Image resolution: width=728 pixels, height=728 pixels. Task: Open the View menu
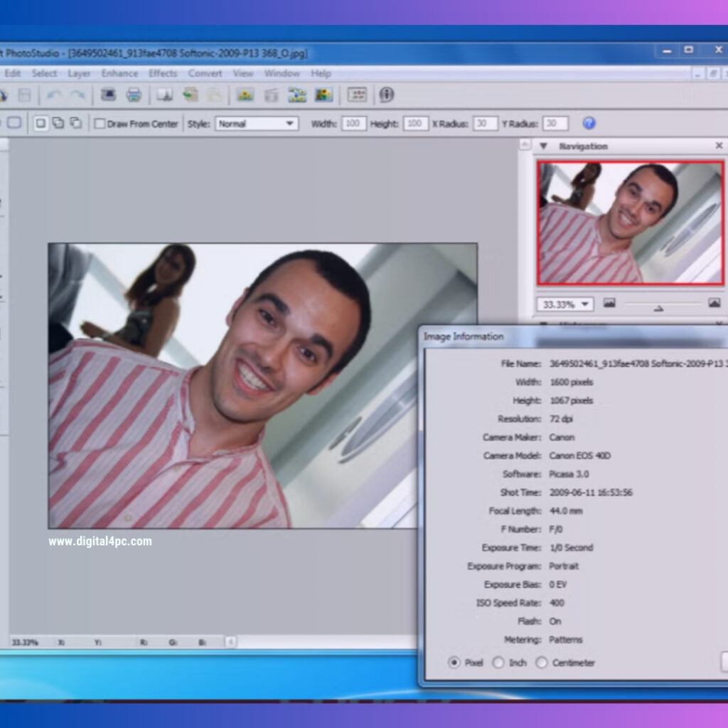(243, 73)
